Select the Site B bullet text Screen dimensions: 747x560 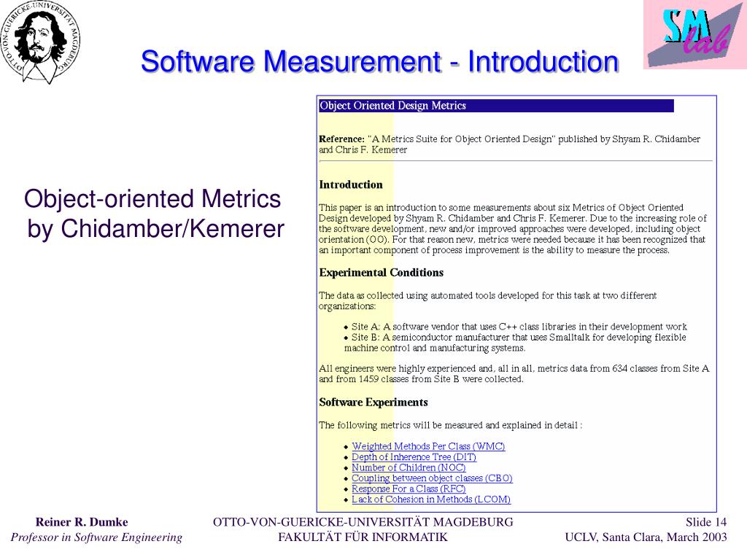(x=515, y=343)
